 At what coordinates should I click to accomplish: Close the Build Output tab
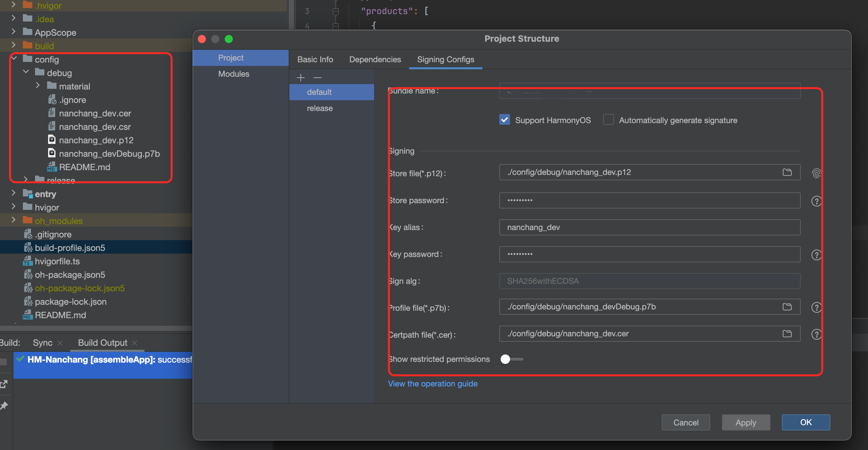[135, 343]
